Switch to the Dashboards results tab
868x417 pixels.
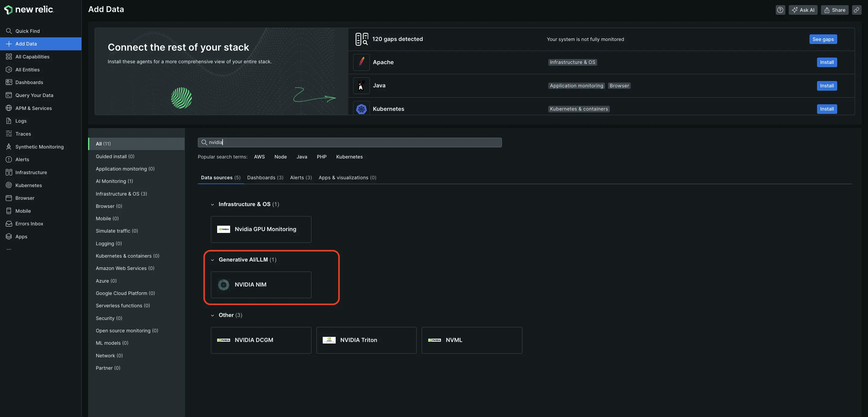click(265, 177)
